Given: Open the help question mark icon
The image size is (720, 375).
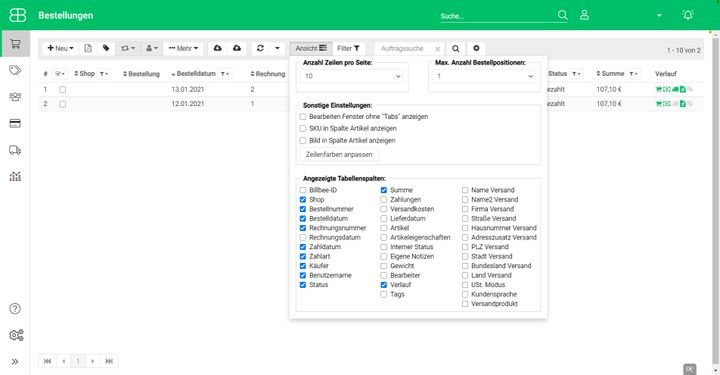Looking at the screenshot, I should tap(15, 308).
